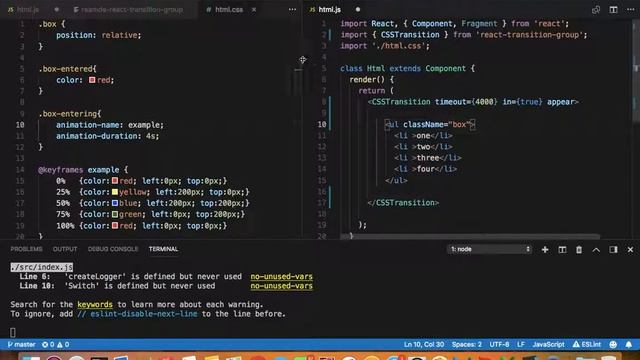Change encoding via UTF-8 status item

tap(499, 344)
